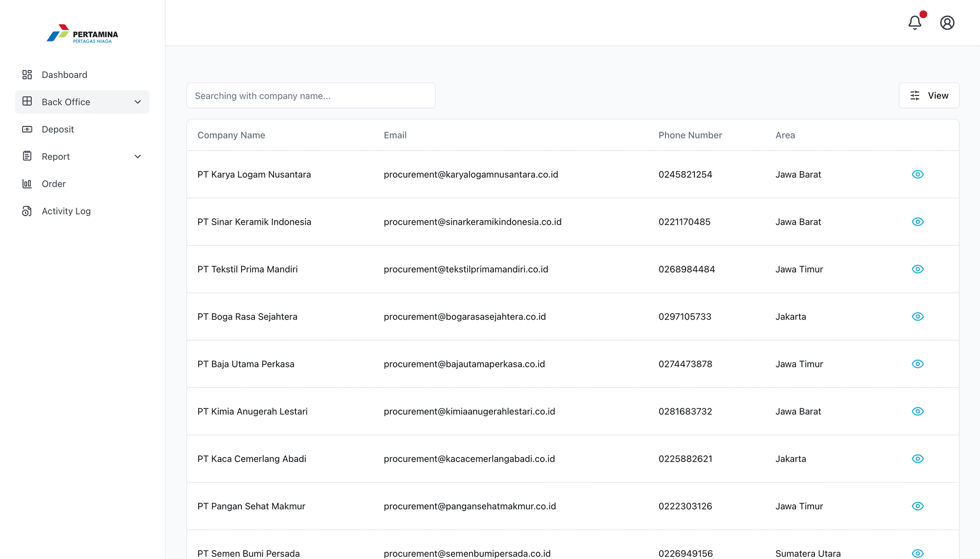Screen dimensions: 980x559
Task: Click phone number 0222303126
Action: pyautogui.click(x=685, y=507)
